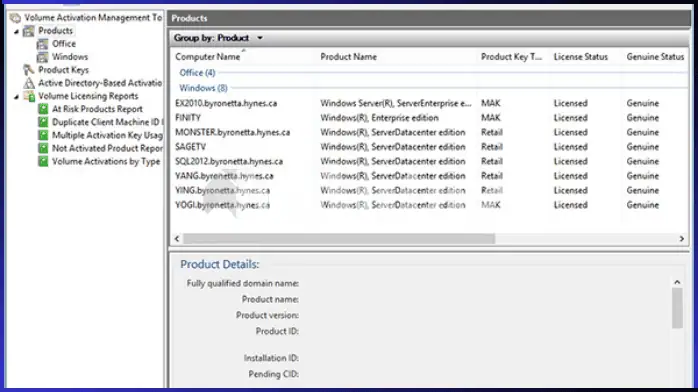Open Duplicate Client Machine ID report

click(107, 122)
